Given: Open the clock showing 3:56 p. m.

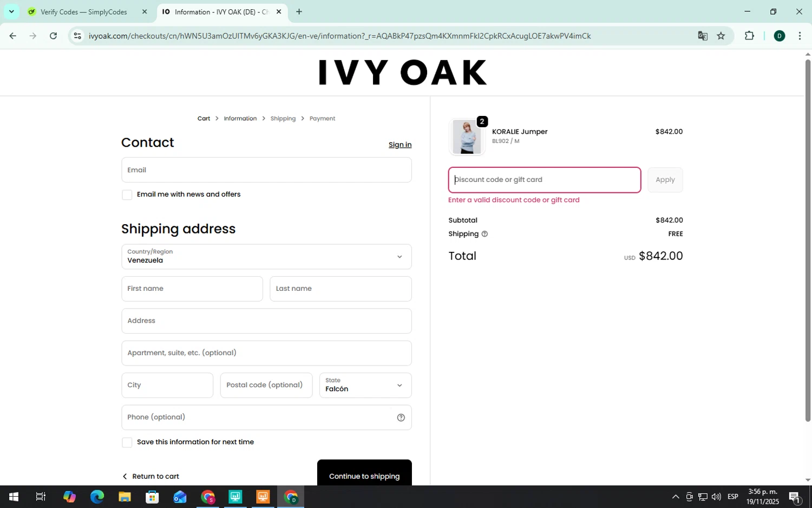Looking at the screenshot, I should [x=763, y=497].
